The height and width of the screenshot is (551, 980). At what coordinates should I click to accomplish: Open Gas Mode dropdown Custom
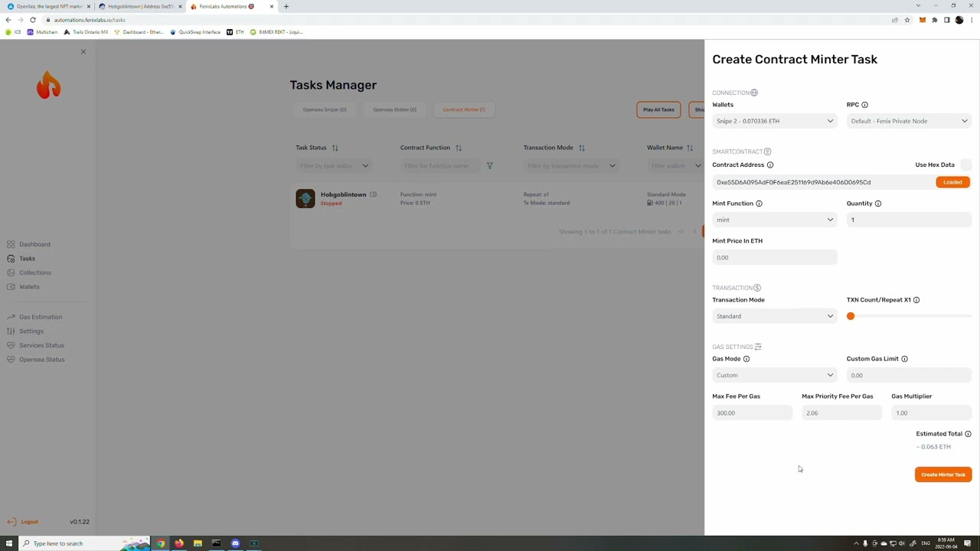[x=774, y=375]
